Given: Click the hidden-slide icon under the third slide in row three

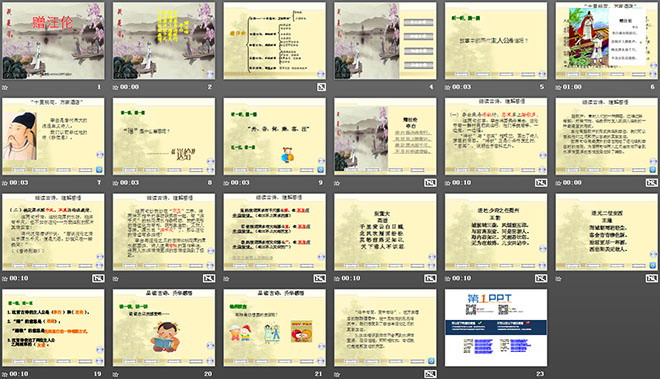Looking at the screenshot, I should (319, 278).
